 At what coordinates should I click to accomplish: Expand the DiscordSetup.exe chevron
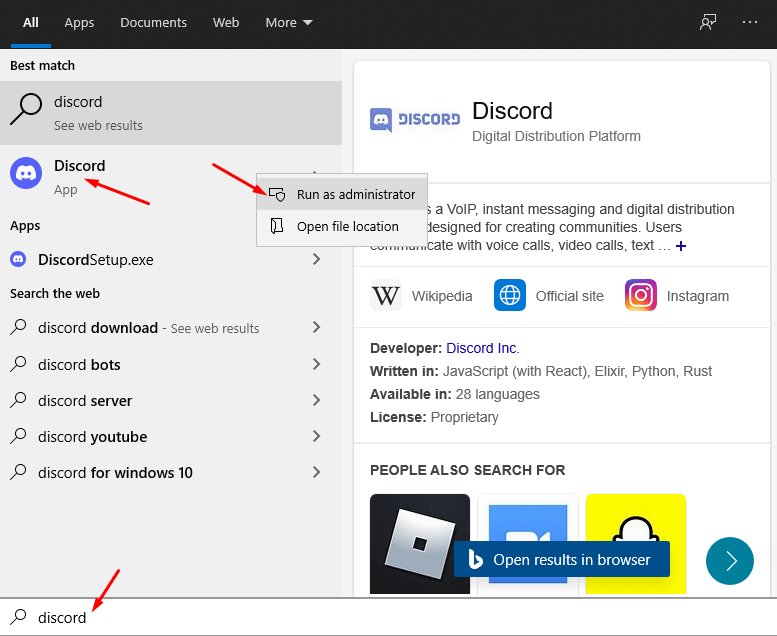pyautogui.click(x=317, y=259)
